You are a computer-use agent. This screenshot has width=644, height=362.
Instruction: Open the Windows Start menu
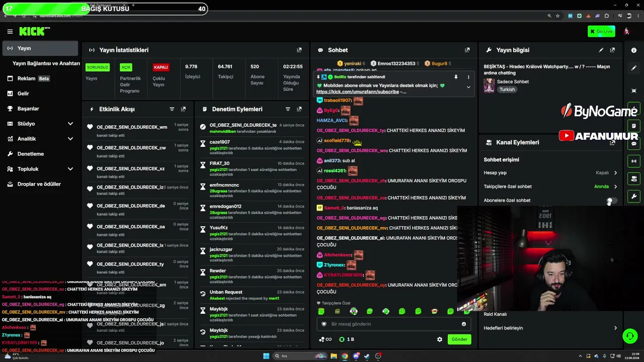point(266,356)
